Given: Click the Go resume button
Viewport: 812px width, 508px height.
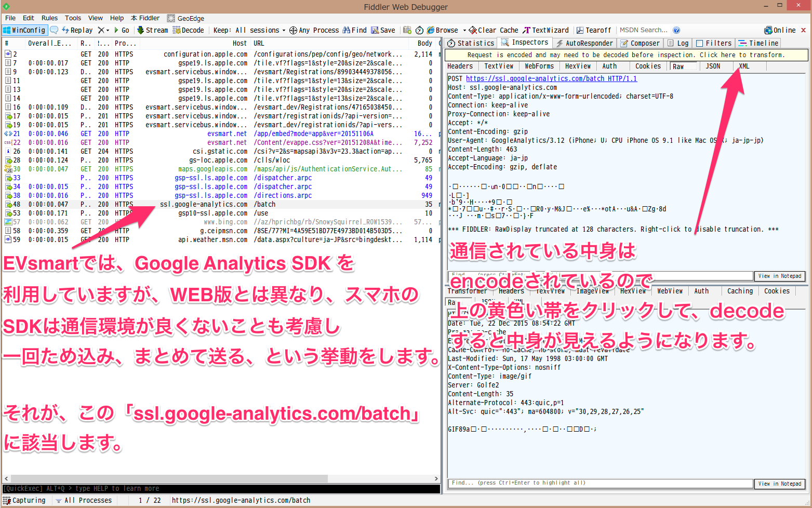Looking at the screenshot, I should [122, 30].
